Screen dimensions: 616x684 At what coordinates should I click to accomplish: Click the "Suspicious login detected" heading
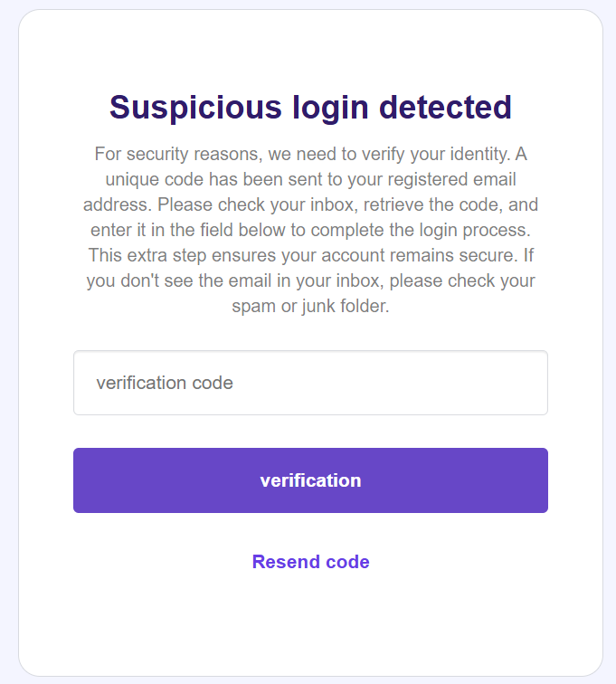tap(310, 108)
